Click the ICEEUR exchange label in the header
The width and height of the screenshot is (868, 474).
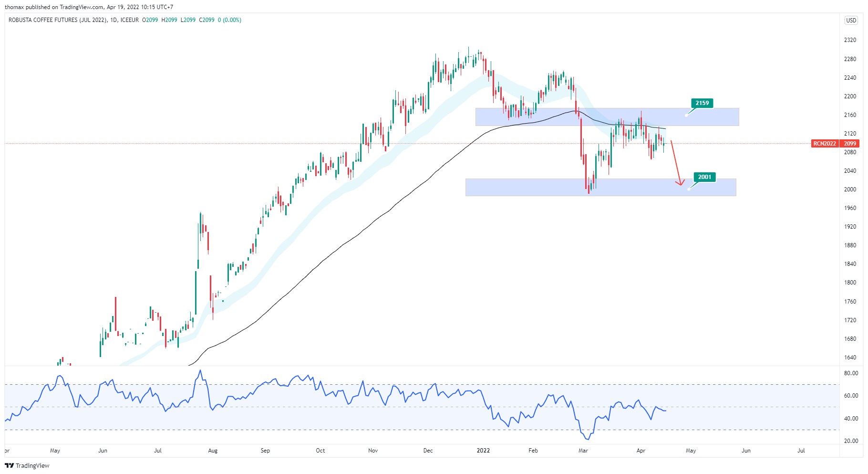[129, 20]
